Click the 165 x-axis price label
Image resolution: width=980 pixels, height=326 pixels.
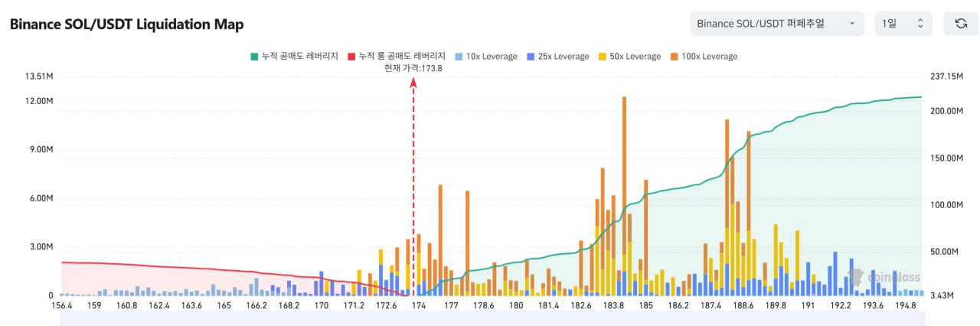pos(224,305)
